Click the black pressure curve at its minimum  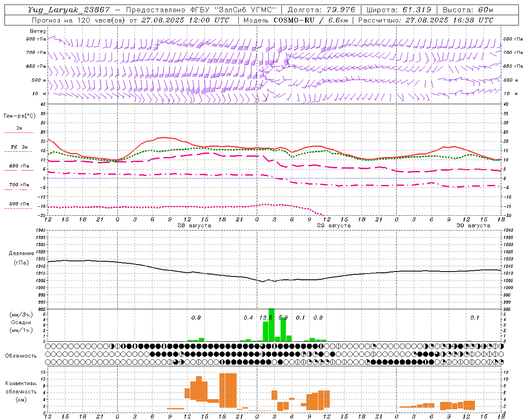[262, 281]
